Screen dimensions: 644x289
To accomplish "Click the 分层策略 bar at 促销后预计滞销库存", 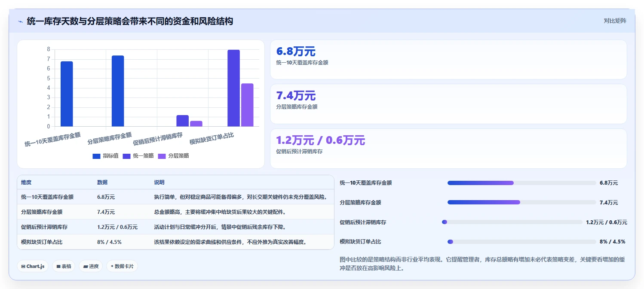I will 196,124.
